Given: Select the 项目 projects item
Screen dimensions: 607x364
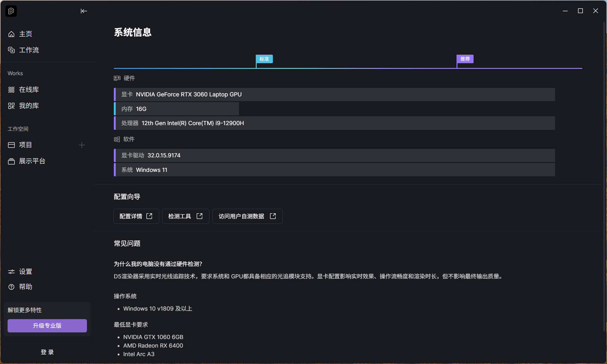Looking at the screenshot, I should (25, 145).
